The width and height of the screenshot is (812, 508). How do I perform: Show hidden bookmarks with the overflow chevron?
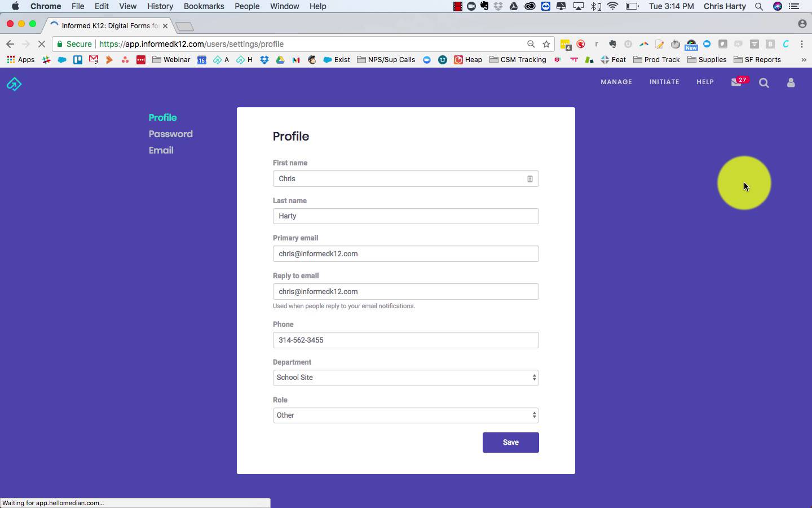(804, 60)
